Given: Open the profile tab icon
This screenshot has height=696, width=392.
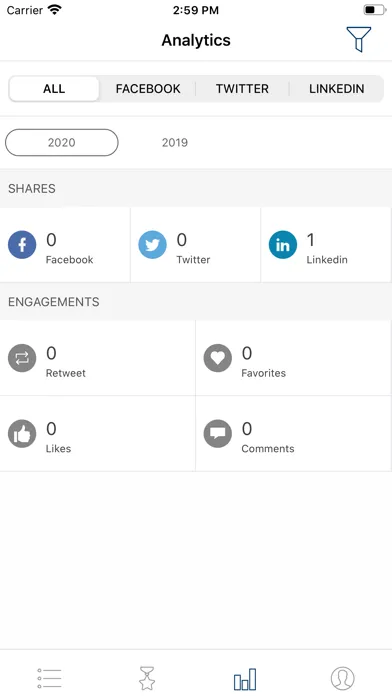Looking at the screenshot, I should tap(343, 678).
